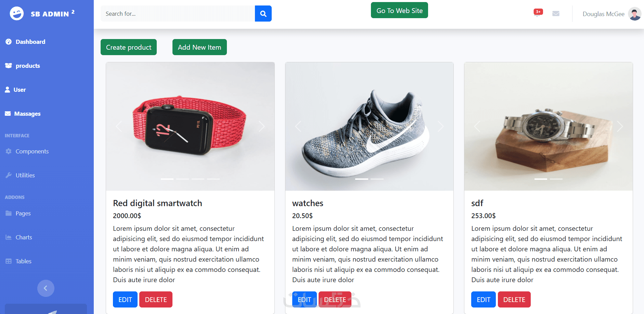The image size is (644, 314).
Task: Open Massages in the sidebar
Action: click(27, 114)
